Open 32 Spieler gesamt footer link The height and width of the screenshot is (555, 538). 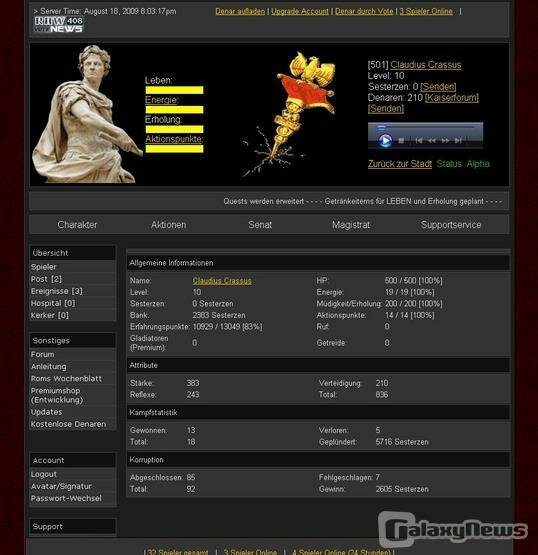click(x=177, y=551)
